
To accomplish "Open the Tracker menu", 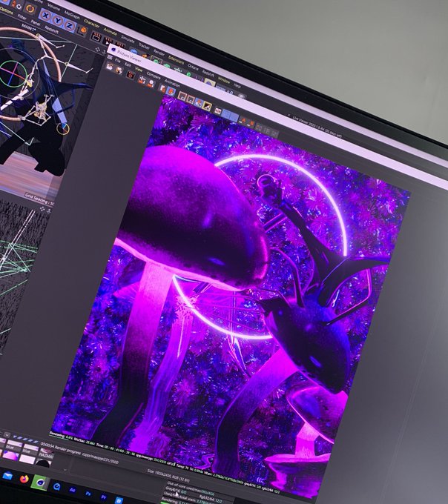I will coord(144,47).
